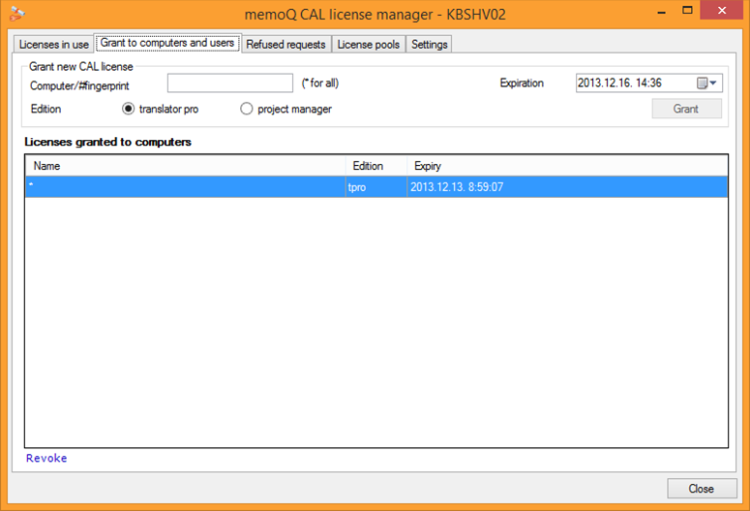
Task: Click the Close button at bottom
Action: (x=702, y=489)
